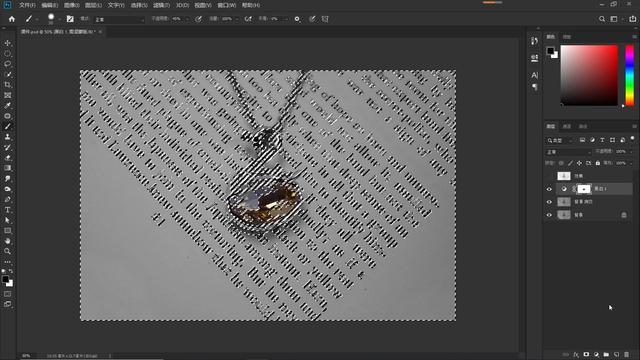Open the 文件 (File) menu

pos(27,5)
